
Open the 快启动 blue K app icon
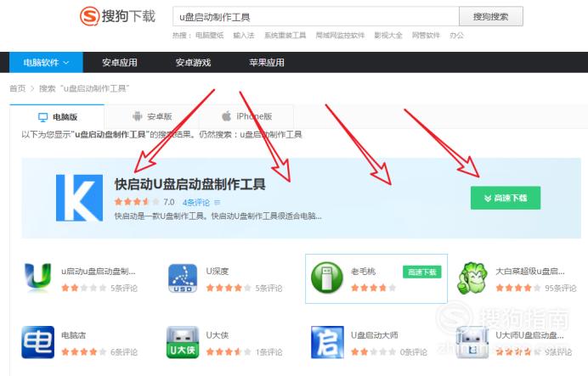pyautogui.click(x=80, y=198)
